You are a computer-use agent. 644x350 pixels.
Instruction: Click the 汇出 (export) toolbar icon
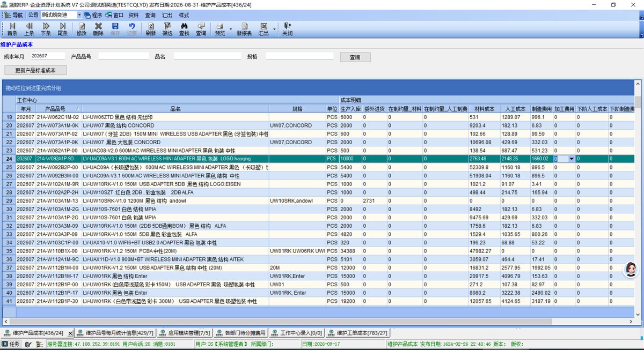click(264, 29)
